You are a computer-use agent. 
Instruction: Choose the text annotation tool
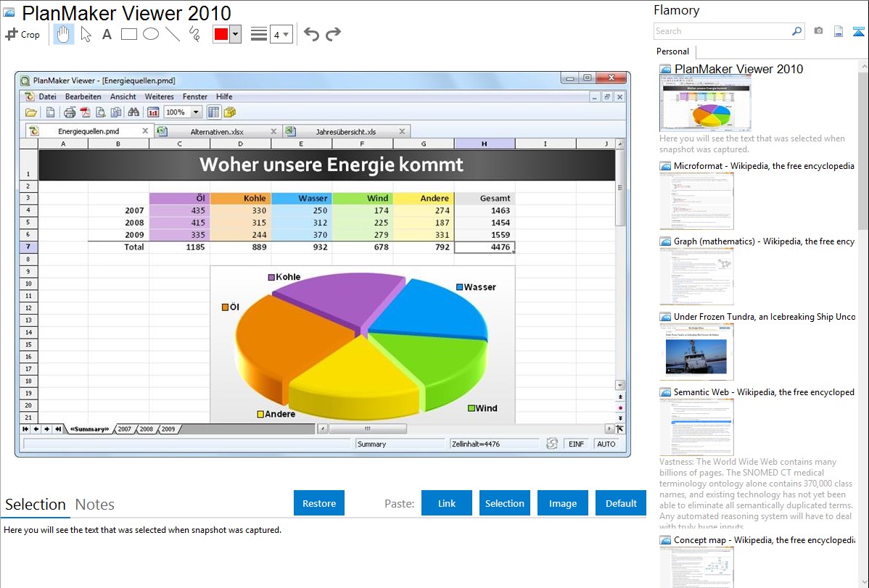pos(107,34)
